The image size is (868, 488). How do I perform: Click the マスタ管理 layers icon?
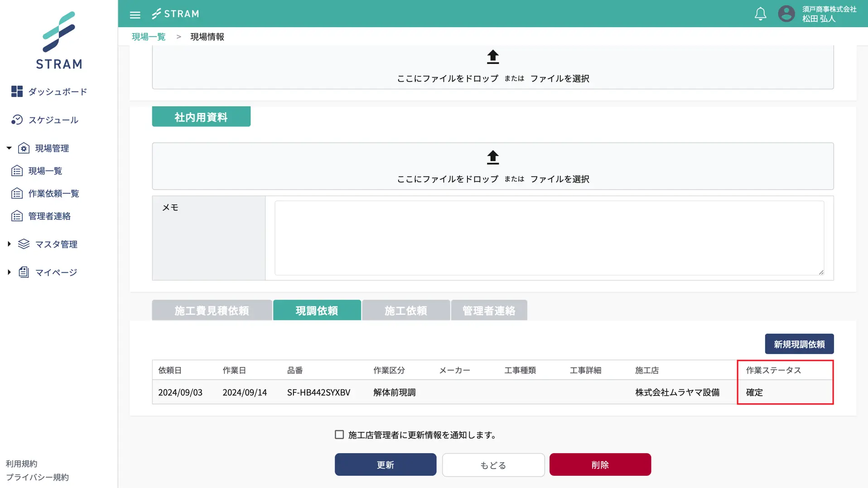tap(24, 244)
